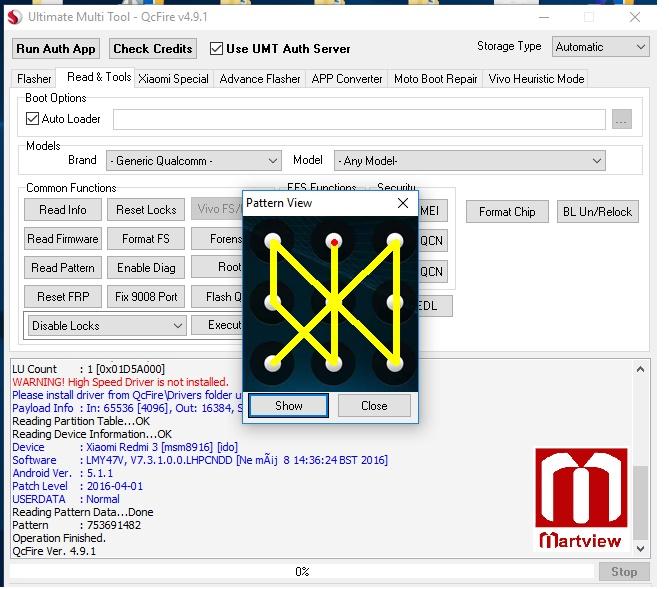Uncheck the Auto Loader checkbox
669x589 pixels.
(32, 119)
